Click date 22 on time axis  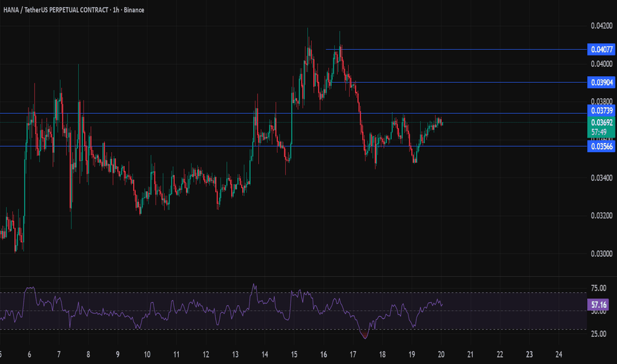click(500, 355)
